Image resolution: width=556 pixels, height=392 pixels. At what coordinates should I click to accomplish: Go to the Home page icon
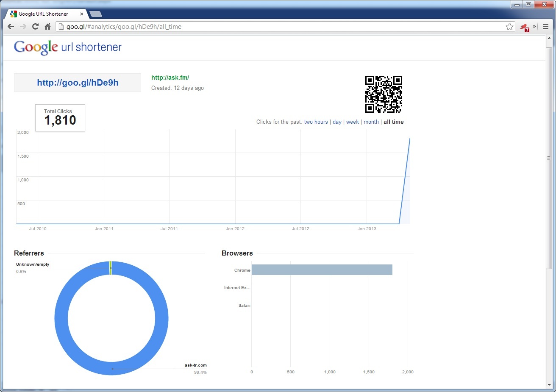(x=47, y=26)
